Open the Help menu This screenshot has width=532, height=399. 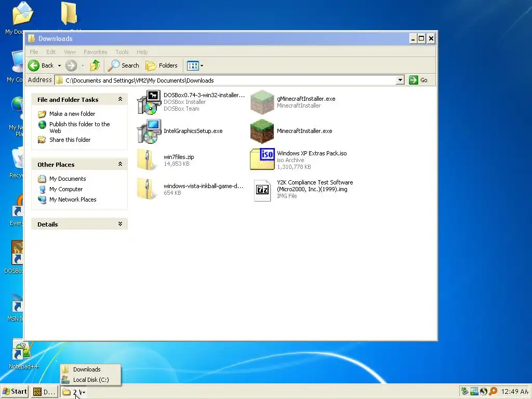coord(142,52)
